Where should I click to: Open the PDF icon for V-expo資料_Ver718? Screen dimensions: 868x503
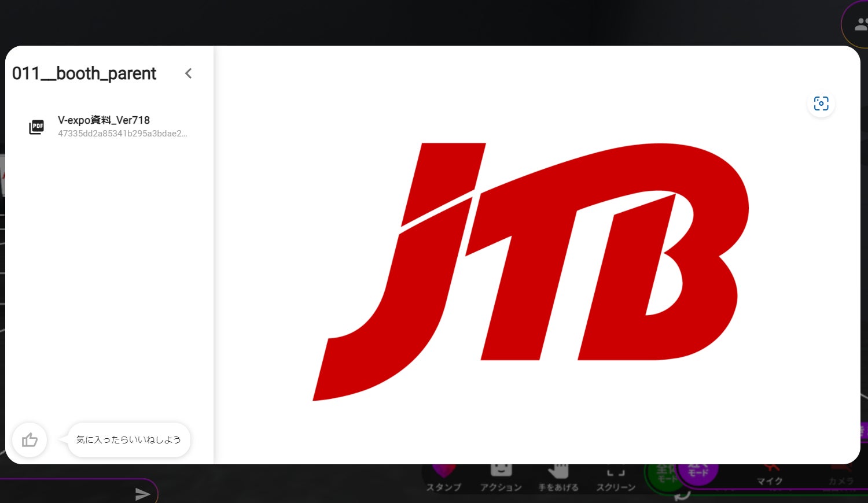(x=36, y=127)
